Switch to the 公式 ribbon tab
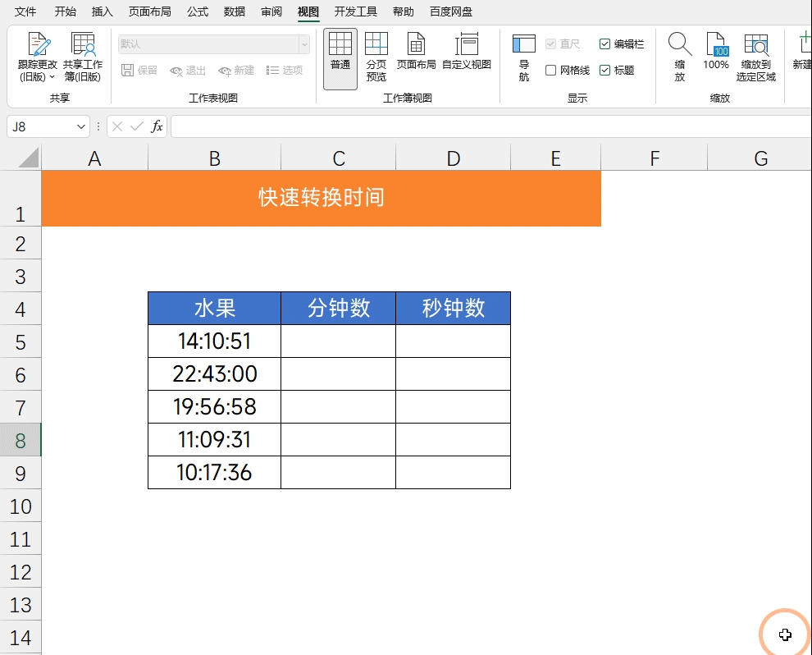This screenshot has width=812, height=655. click(x=197, y=11)
